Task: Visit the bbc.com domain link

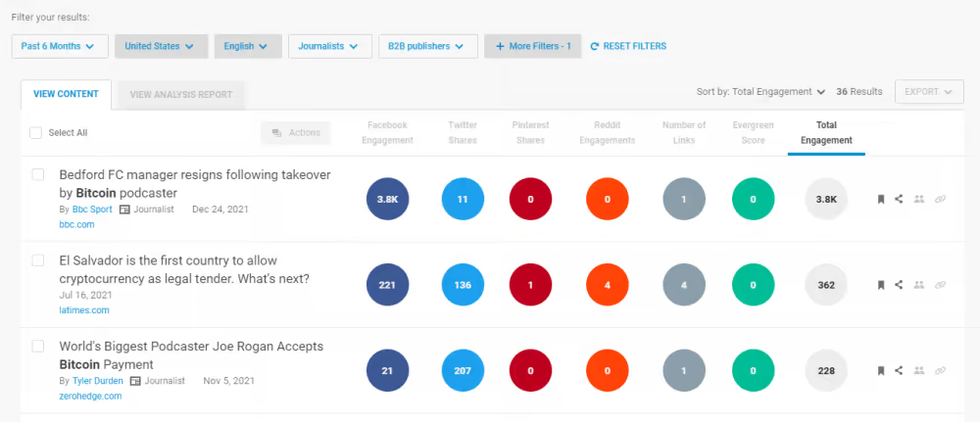Action: coord(76,225)
